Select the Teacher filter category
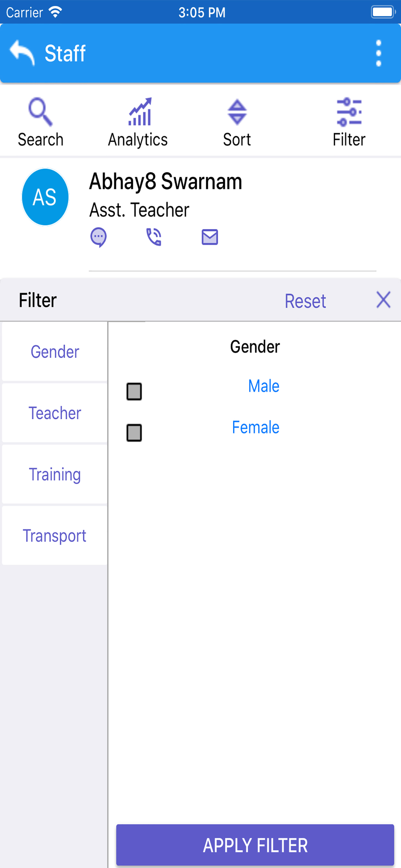Image resolution: width=401 pixels, height=868 pixels. (55, 413)
